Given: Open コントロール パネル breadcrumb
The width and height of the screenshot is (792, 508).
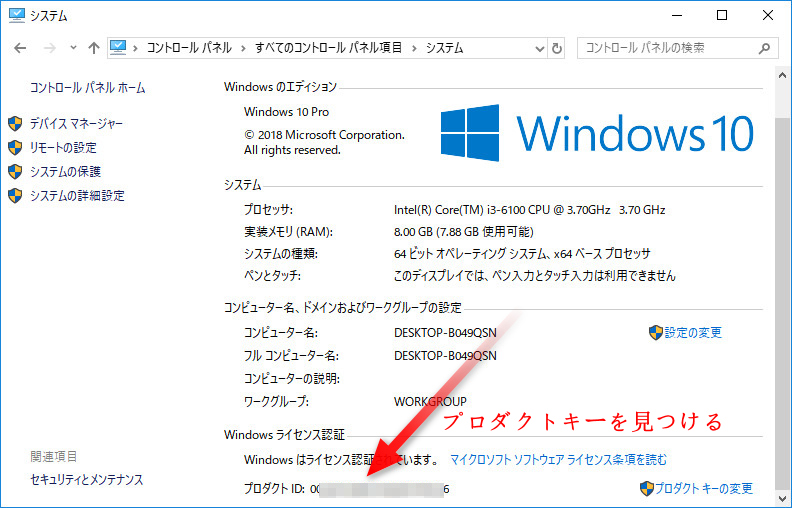Looking at the screenshot, I should point(189,48).
